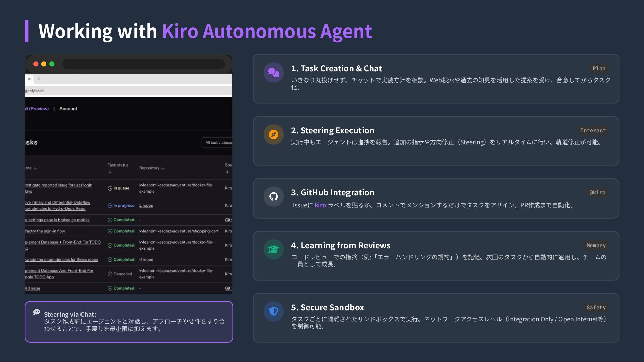Sort by the Repository column arrow
This screenshot has width=644, height=362.
click(163, 168)
